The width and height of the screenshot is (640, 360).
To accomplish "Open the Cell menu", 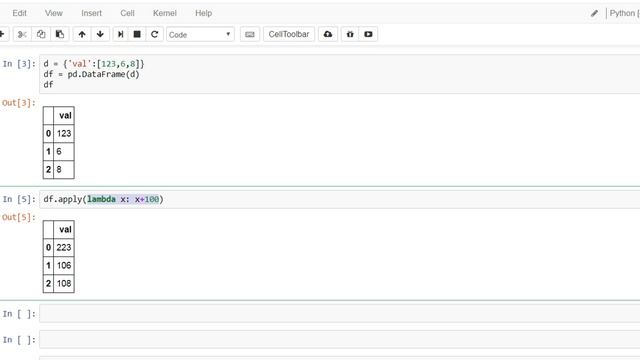I will point(127,13).
